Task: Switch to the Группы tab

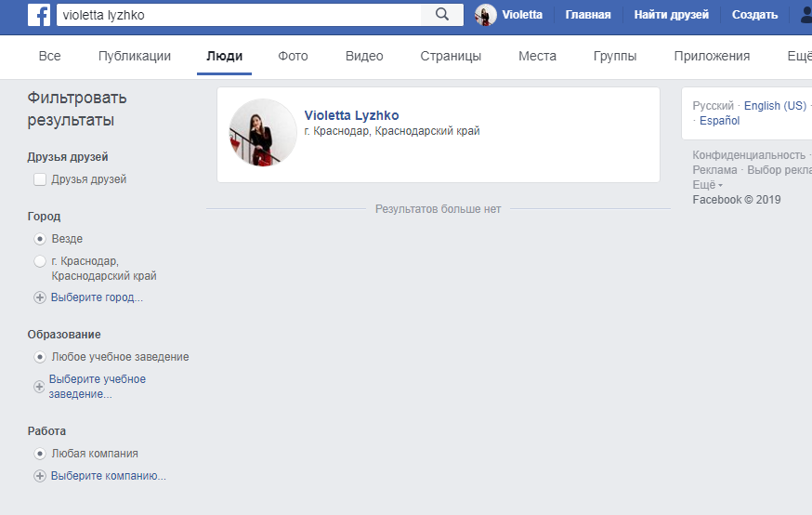Action: pos(615,56)
